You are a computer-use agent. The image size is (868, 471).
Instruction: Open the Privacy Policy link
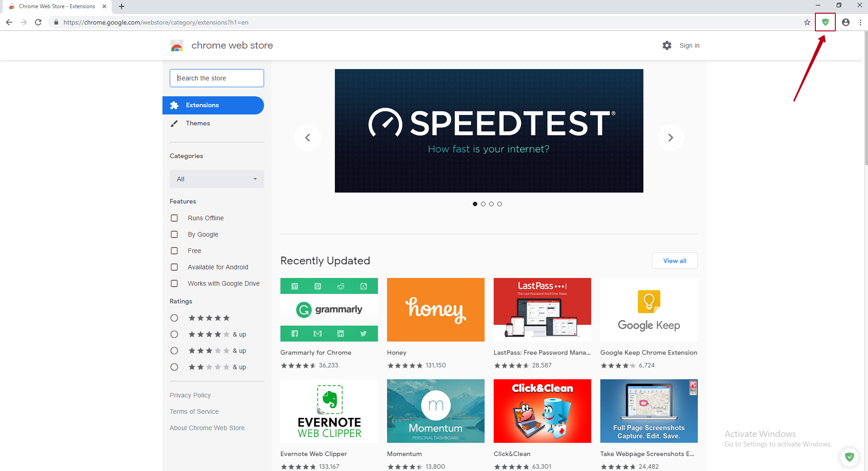tap(190, 395)
